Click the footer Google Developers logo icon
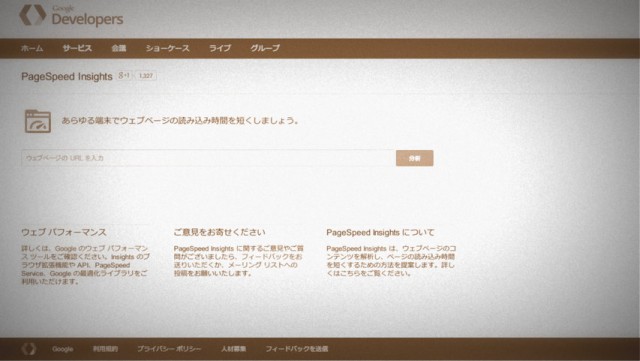The height and width of the screenshot is (361, 640). 29,349
